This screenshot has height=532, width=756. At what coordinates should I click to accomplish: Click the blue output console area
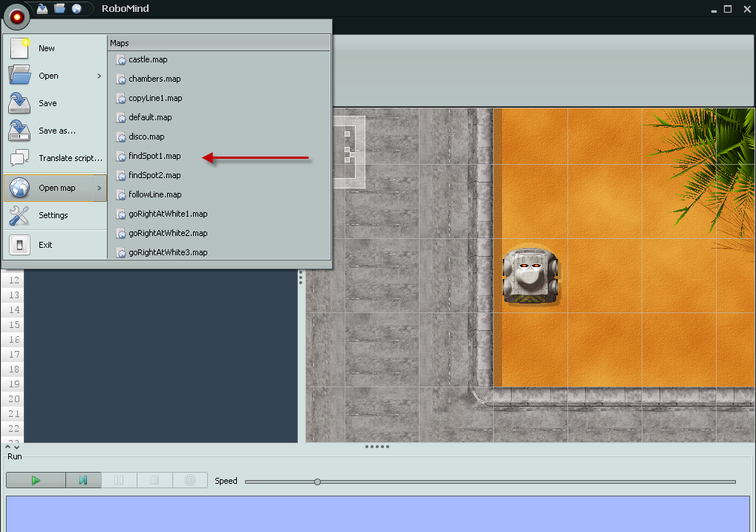(378, 513)
